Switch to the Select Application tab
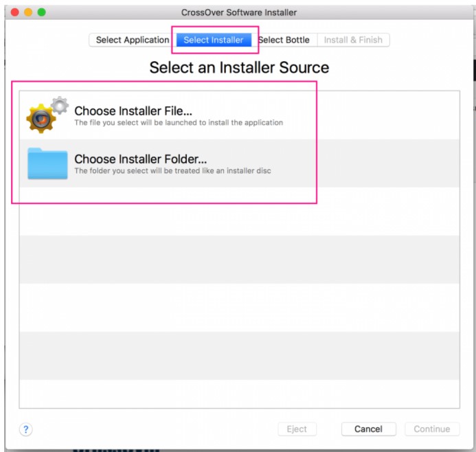The image size is (476, 452). click(x=133, y=40)
